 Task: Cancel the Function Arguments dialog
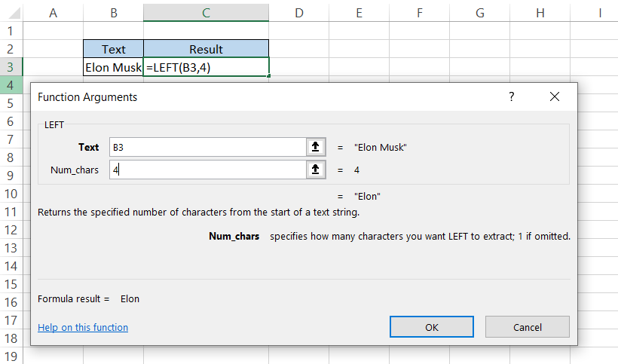pos(527,327)
